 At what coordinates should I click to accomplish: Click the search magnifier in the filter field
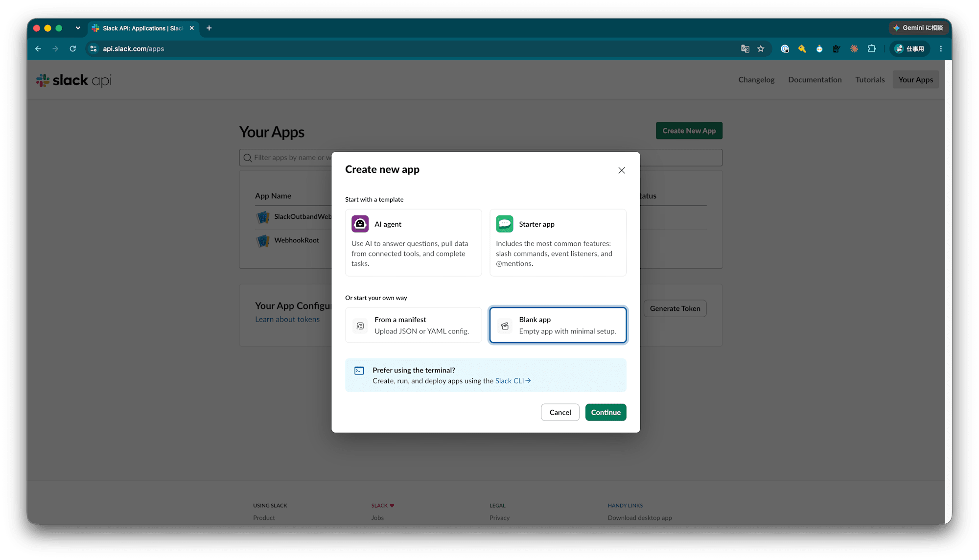pyautogui.click(x=248, y=158)
